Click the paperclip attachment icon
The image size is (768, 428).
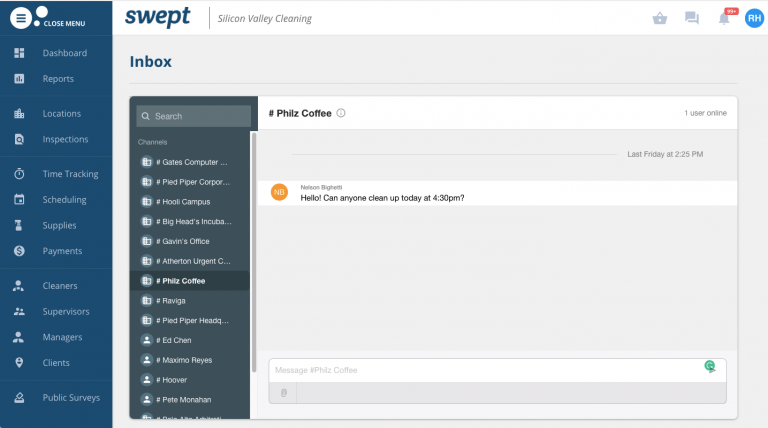(x=283, y=393)
